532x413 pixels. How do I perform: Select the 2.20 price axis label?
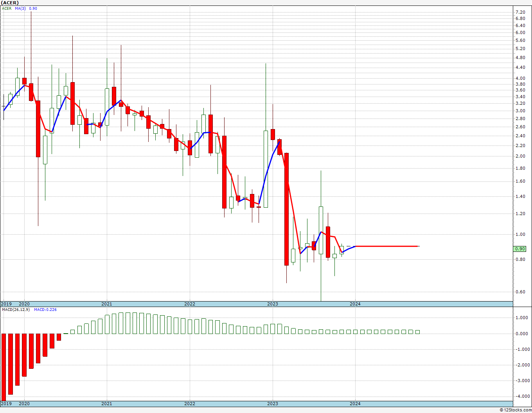click(520, 145)
